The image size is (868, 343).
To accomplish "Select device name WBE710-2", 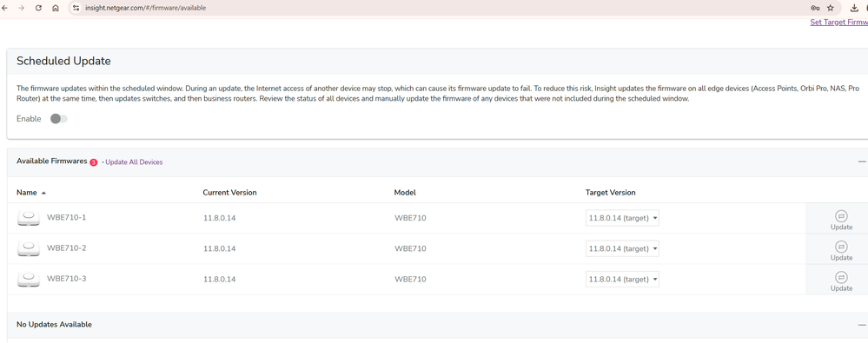I will click(66, 247).
